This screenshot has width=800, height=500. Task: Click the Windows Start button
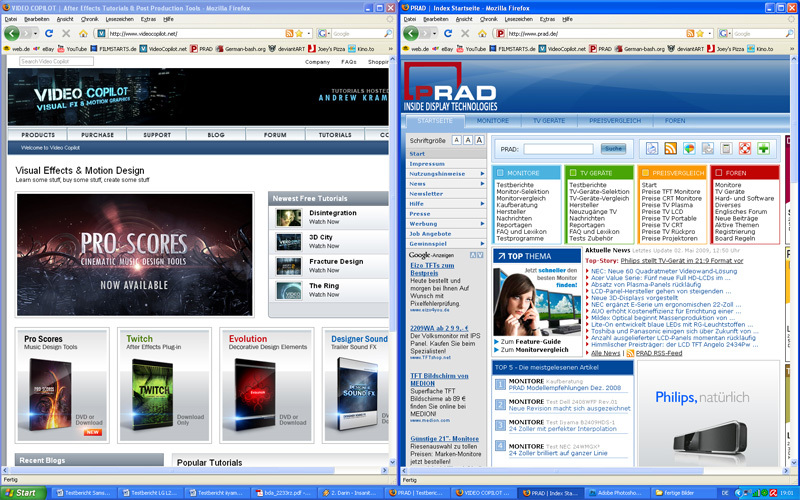(23, 493)
